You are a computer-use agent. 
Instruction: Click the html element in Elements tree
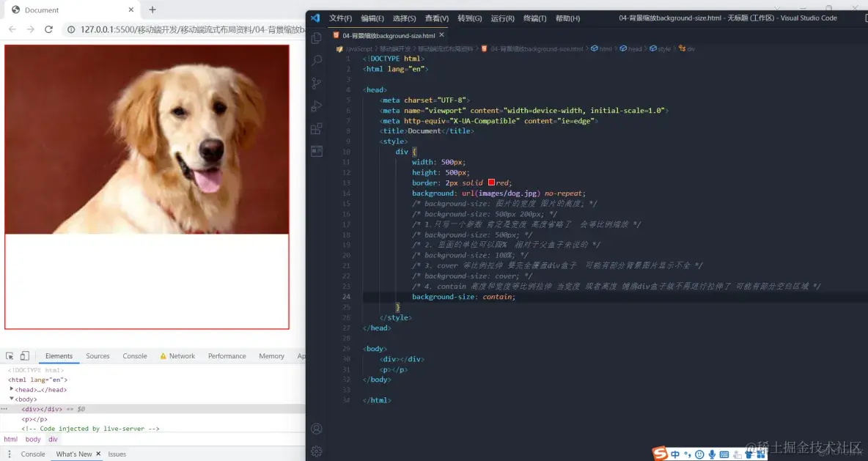pos(37,380)
